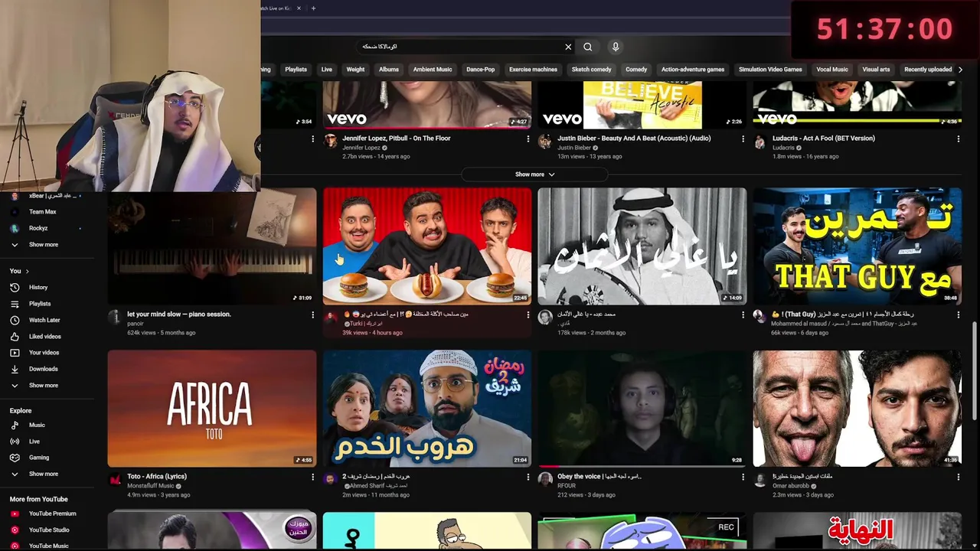Open RFOUR channel link
The image size is (980, 551).
click(567, 486)
